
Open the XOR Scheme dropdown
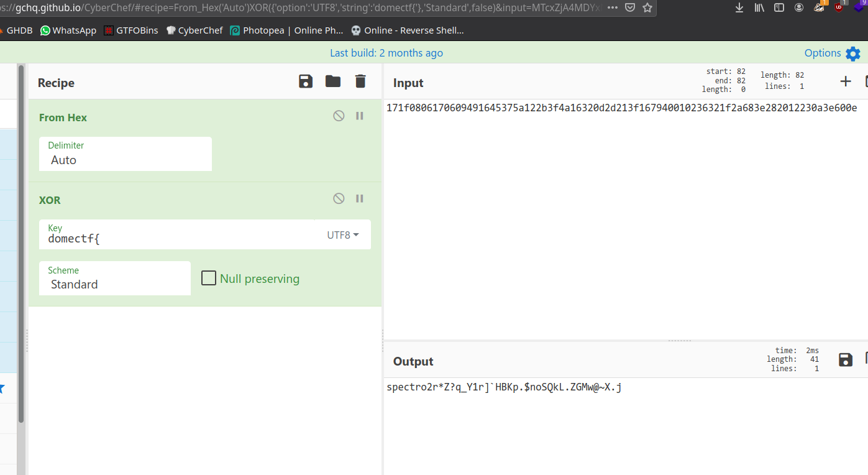115,279
